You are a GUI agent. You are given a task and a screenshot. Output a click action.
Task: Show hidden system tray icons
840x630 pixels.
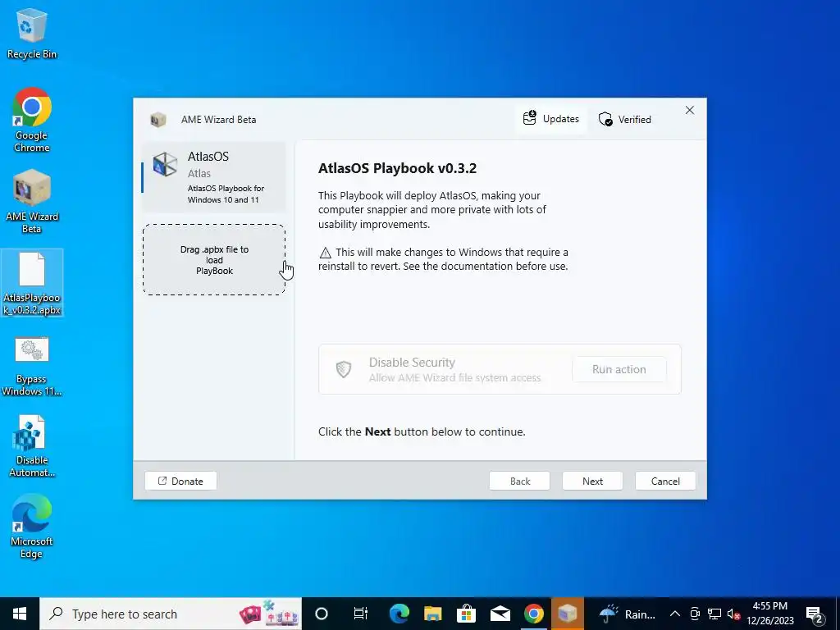[675, 614]
